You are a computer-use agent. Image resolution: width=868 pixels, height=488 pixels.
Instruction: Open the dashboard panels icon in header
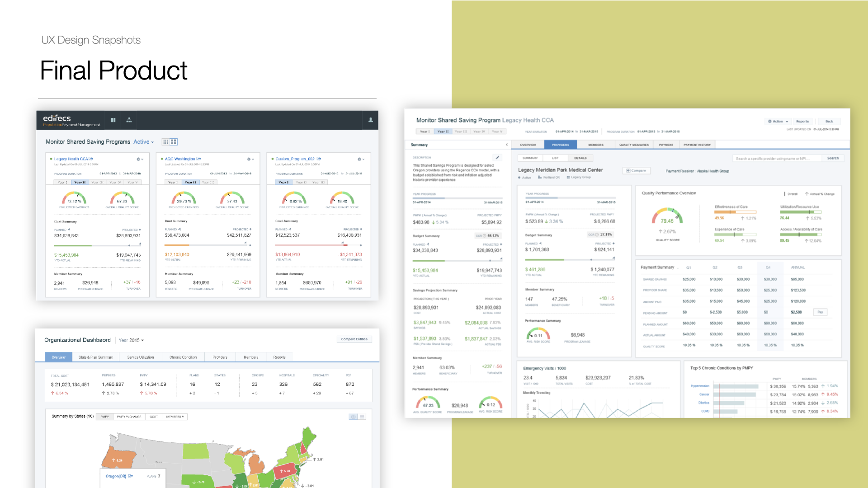point(113,120)
